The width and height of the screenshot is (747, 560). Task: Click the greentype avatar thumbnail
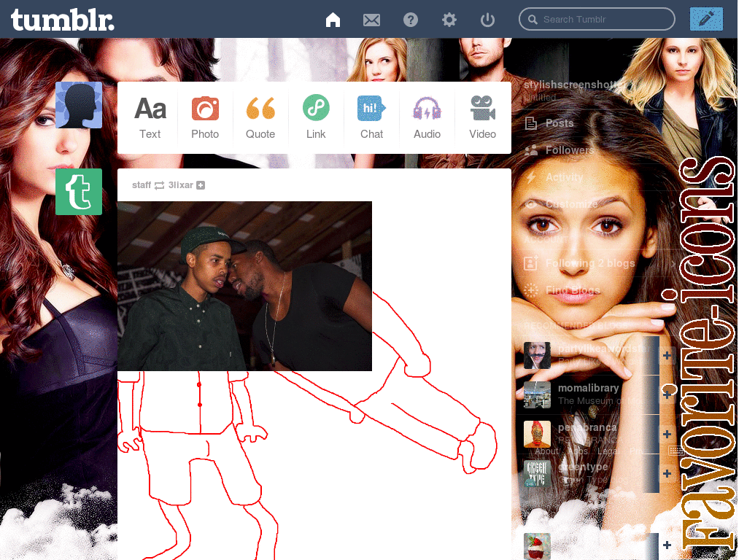[x=537, y=474]
